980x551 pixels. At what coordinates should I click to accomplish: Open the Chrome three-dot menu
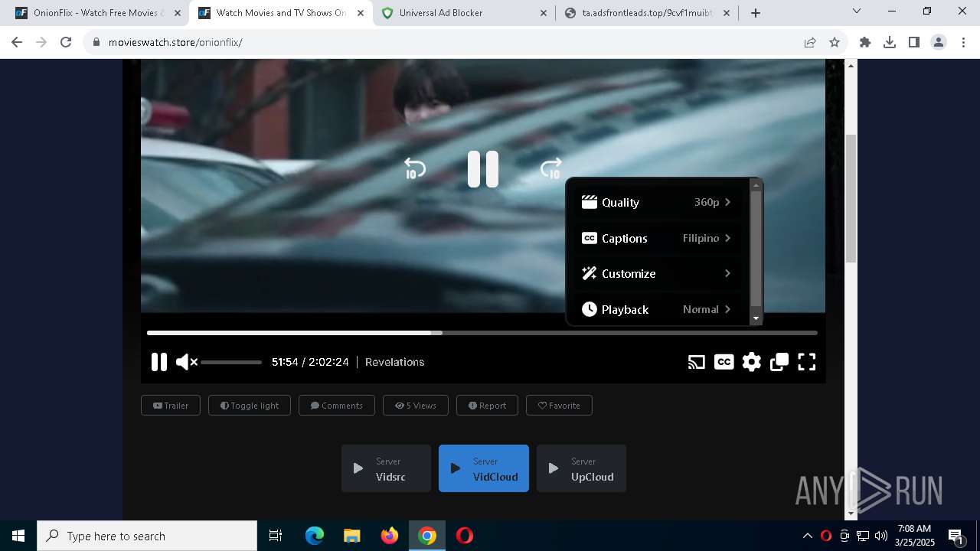(x=963, y=42)
